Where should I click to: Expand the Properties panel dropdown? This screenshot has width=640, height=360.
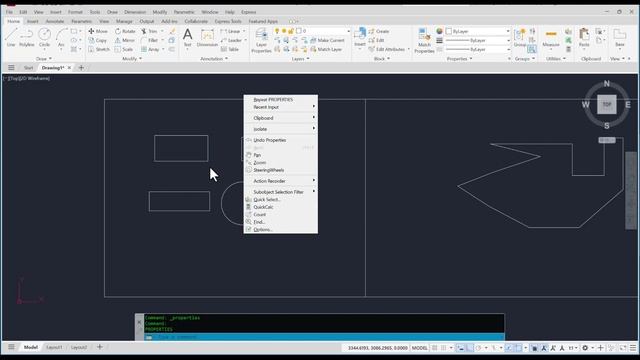460,59
